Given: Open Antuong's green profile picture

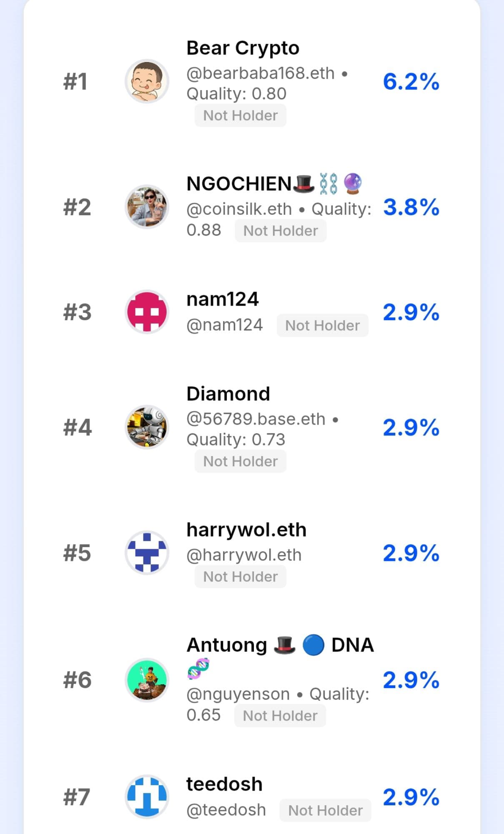Looking at the screenshot, I should tap(147, 680).
